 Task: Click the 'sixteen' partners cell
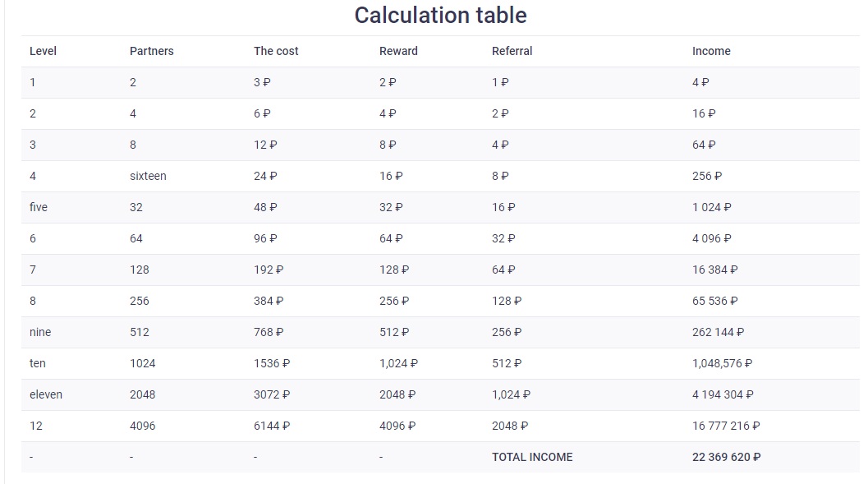click(148, 176)
